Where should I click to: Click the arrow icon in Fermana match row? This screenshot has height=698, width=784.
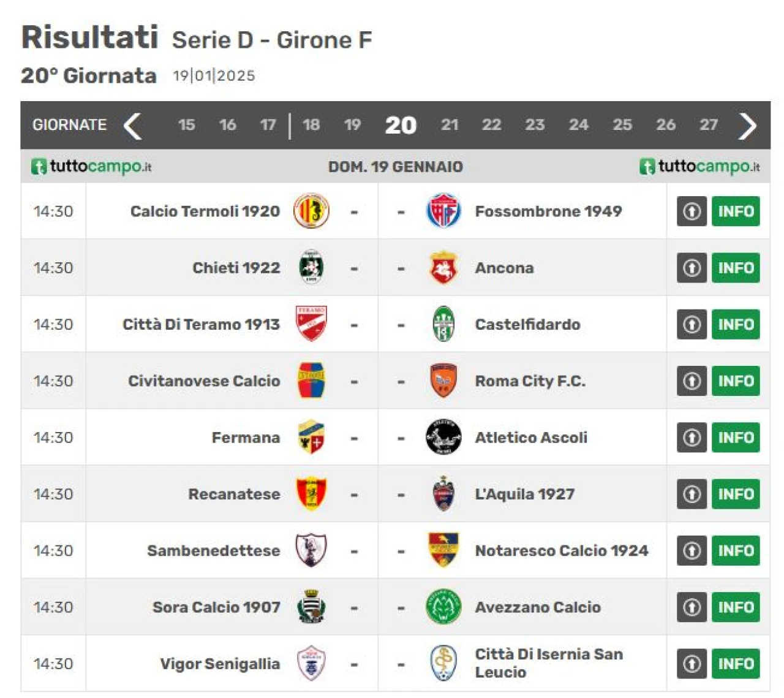(x=692, y=438)
